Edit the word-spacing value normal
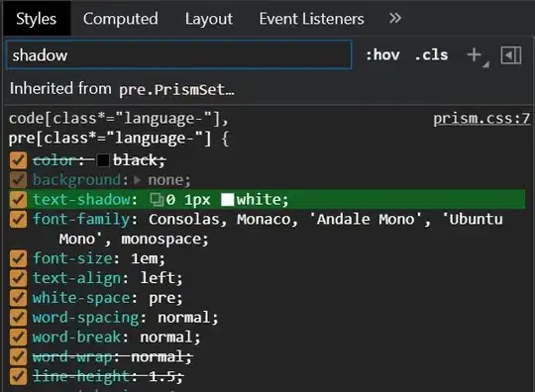The image size is (535, 392). (x=183, y=318)
